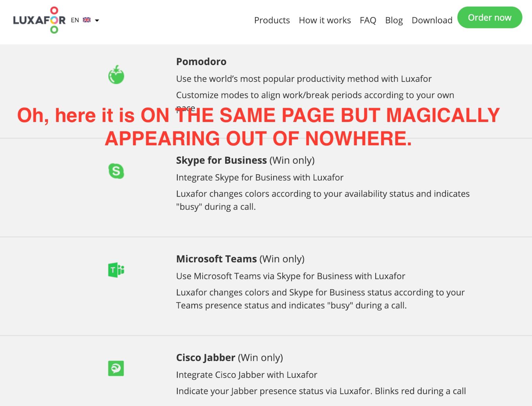Image resolution: width=532 pixels, height=406 pixels.
Task: Click the green Pomodoro tomato icon
Action: tap(116, 75)
